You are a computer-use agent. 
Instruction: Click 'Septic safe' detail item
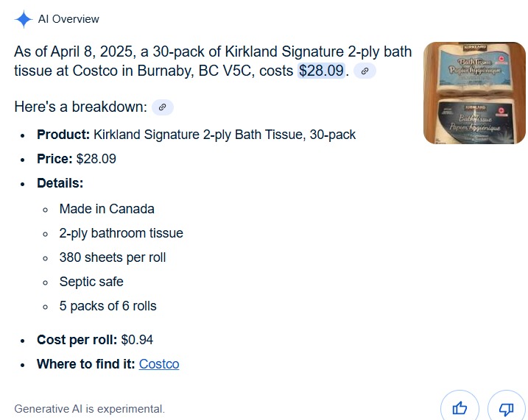[x=91, y=282]
